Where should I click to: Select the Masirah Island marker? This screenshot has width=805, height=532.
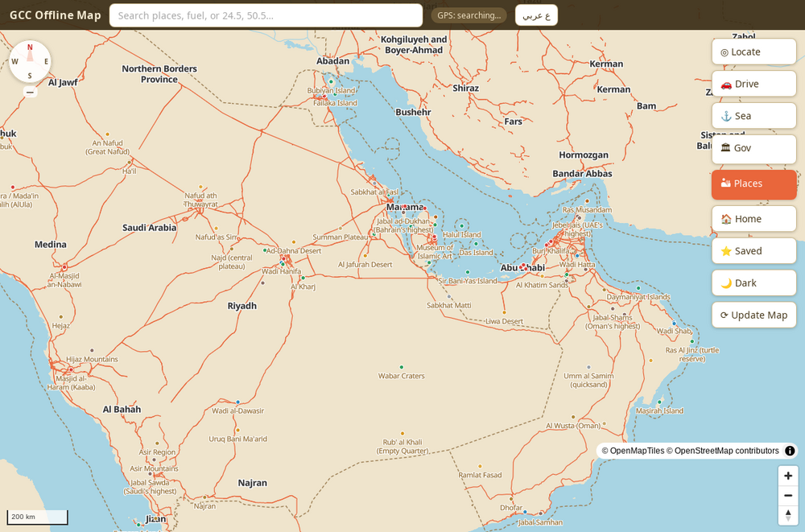coord(660,402)
